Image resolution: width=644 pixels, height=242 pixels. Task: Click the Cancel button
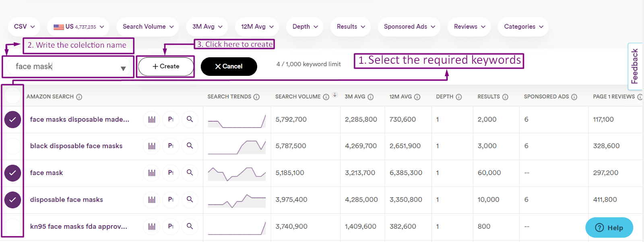(229, 67)
